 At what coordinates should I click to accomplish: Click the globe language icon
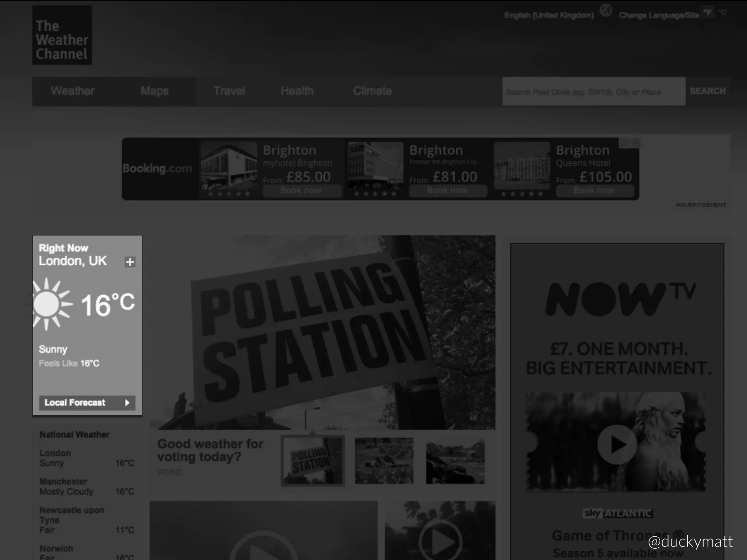click(x=606, y=11)
